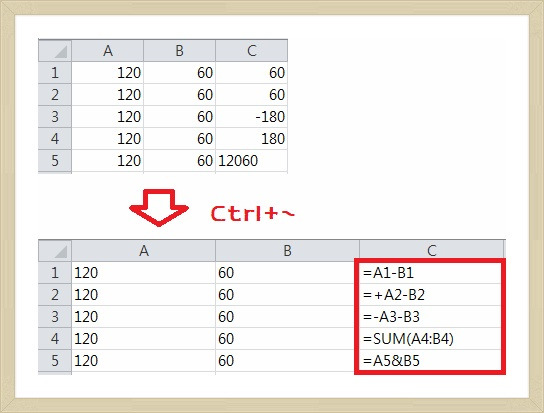Image resolution: width=544 pixels, height=413 pixels.
Task: Select column A header in lower table
Action: click(x=144, y=251)
